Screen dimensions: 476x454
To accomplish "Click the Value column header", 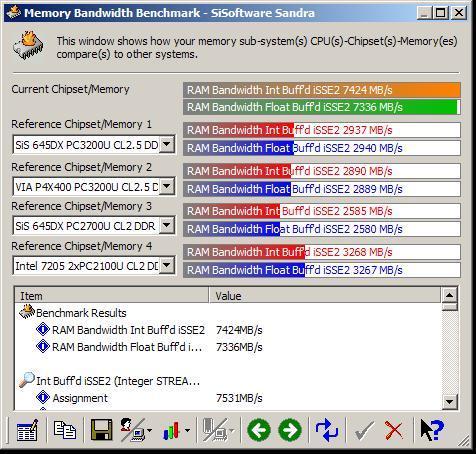I will [325, 295].
